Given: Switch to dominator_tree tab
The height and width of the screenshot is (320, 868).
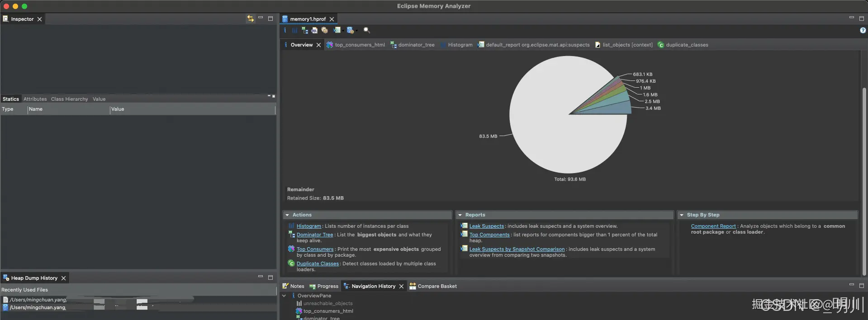Looking at the screenshot, I should (412, 45).
